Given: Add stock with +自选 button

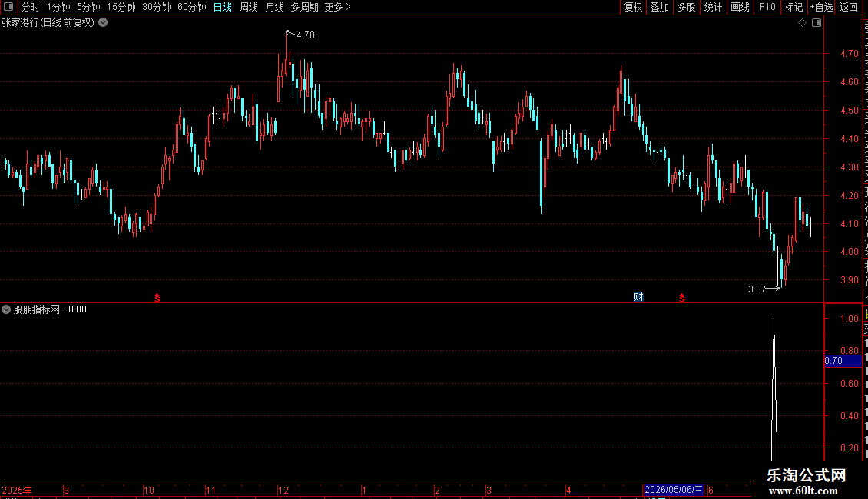Looking at the screenshot, I should coord(821,7).
